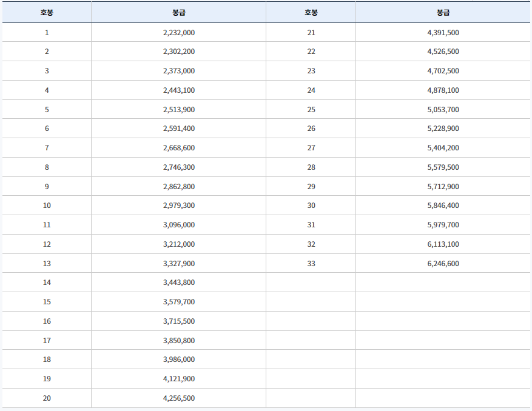532x411 pixels.
Task: Click the second 봉급 column header
Action: (x=443, y=13)
